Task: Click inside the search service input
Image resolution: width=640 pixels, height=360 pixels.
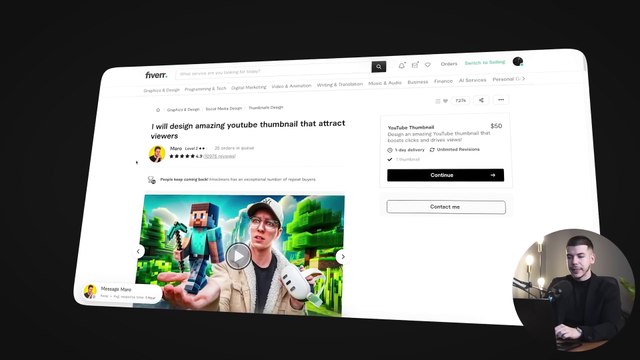Action: click(x=273, y=70)
